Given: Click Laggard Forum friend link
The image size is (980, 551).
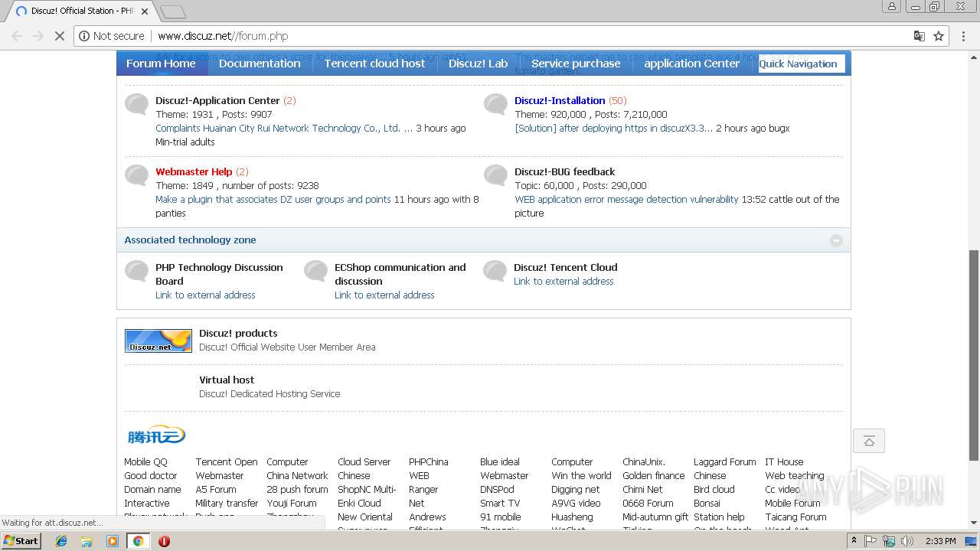Looking at the screenshot, I should 725,461.
